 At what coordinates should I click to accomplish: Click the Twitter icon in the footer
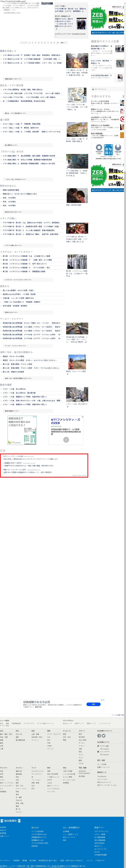[x=103, y=736]
